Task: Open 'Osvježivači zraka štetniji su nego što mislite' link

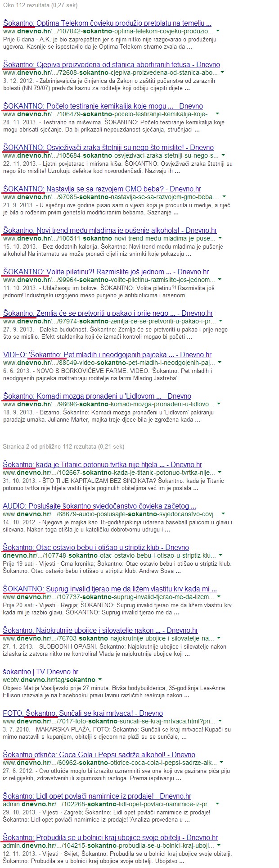Action: [108, 147]
